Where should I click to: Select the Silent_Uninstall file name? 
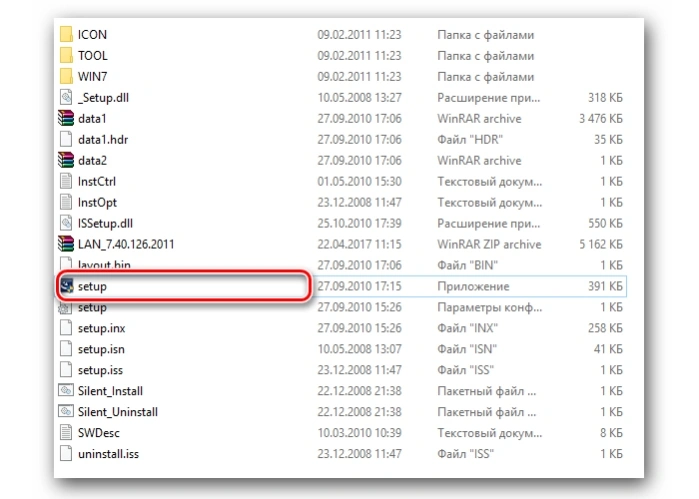pos(118,412)
